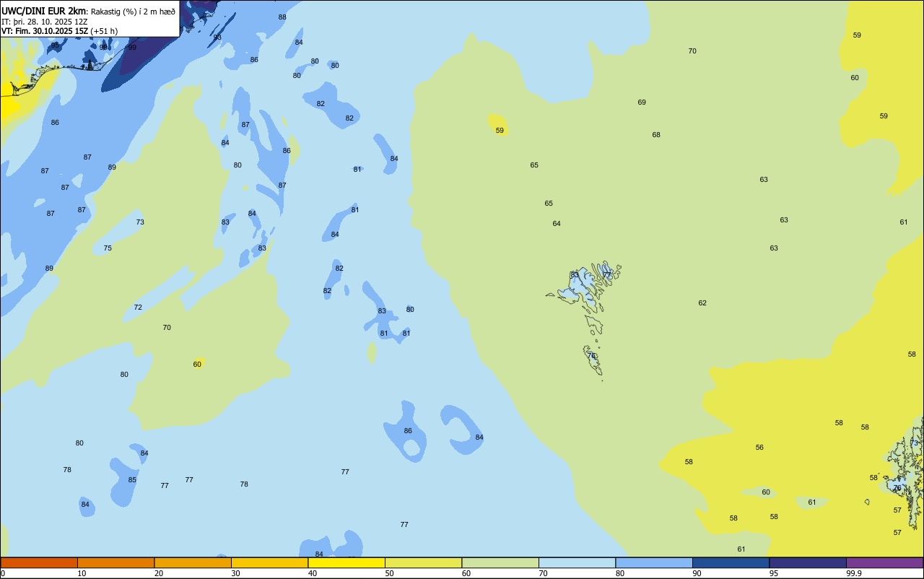Select the 10–20 orange legend swatch

(115, 562)
